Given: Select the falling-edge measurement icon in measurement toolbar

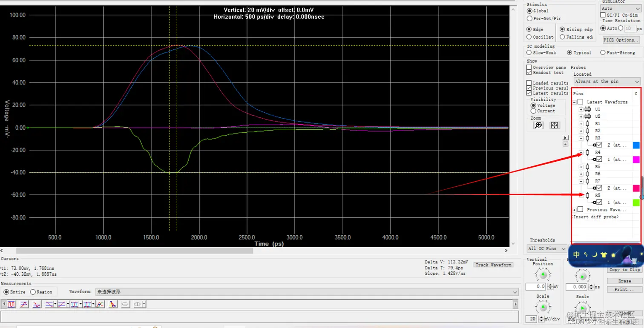Looking at the screenshot, I should (37, 304).
